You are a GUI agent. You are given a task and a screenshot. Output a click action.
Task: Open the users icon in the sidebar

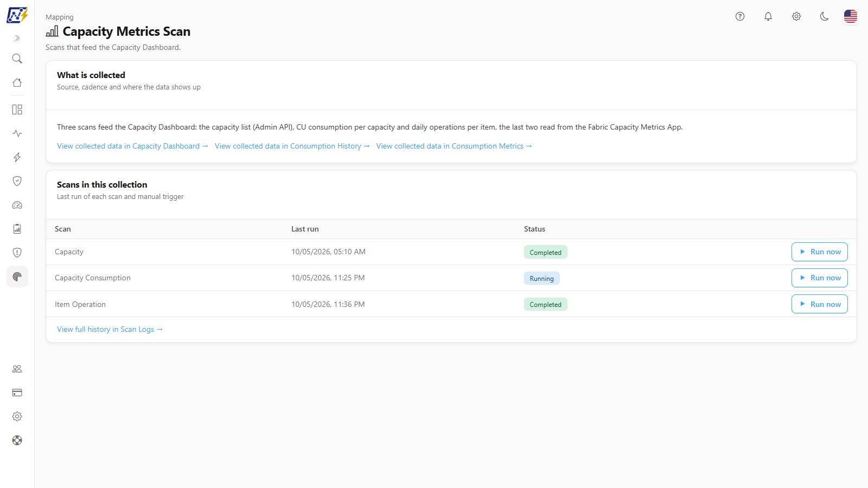point(17,369)
